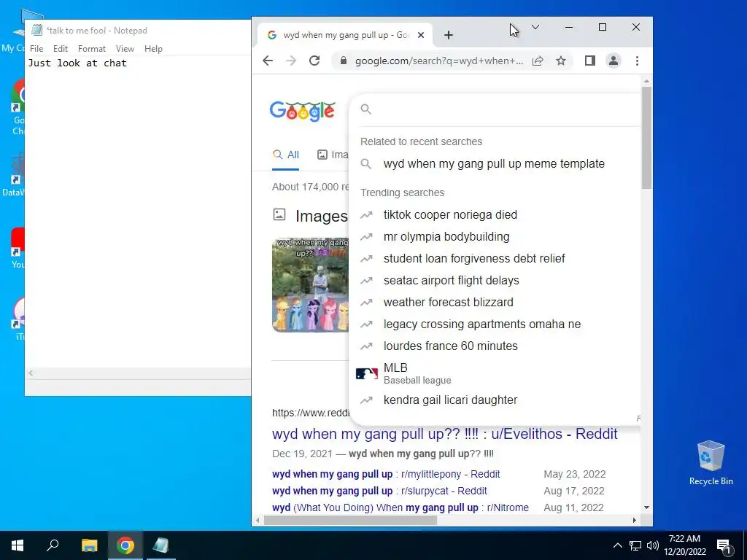The image size is (747, 560).
Task: Open the r/Nitrome Reddit sublink
Action: (x=400, y=507)
